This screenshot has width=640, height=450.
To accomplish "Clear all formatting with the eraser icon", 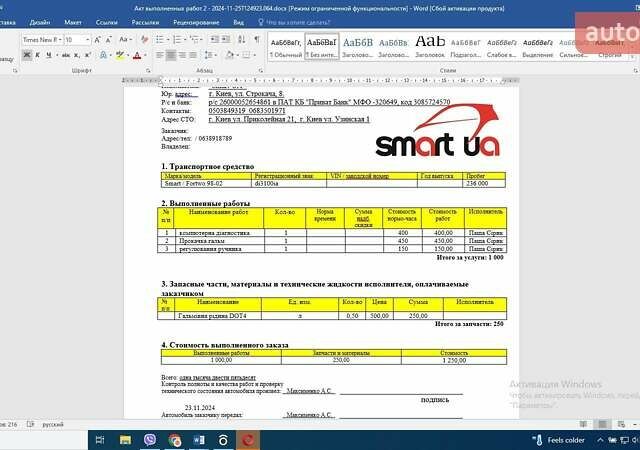I will [144, 40].
